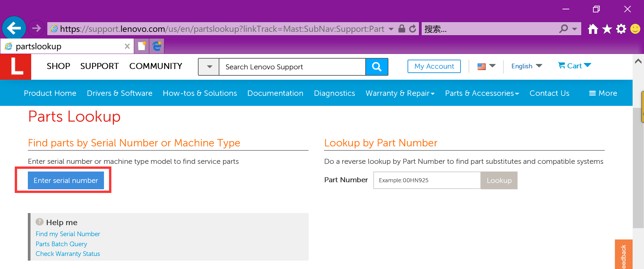This screenshot has height=269, width=644.
Task: Open Warranty & Repair menu
Action: click(x=400, y=93)
